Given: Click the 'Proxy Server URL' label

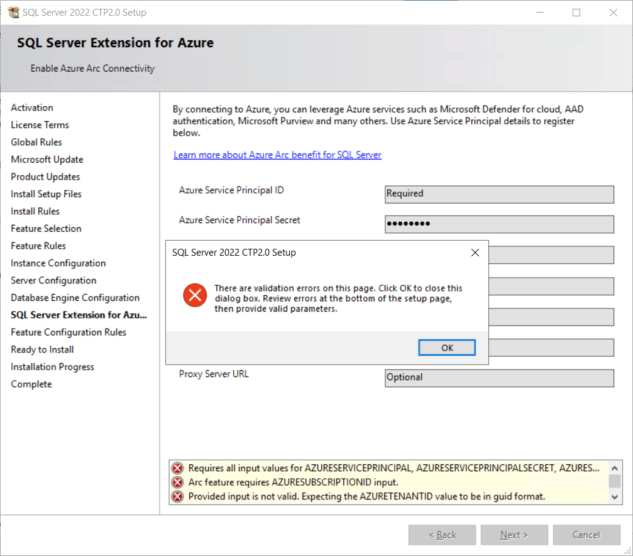Looking at the screenshot, I should coord(214,374).
